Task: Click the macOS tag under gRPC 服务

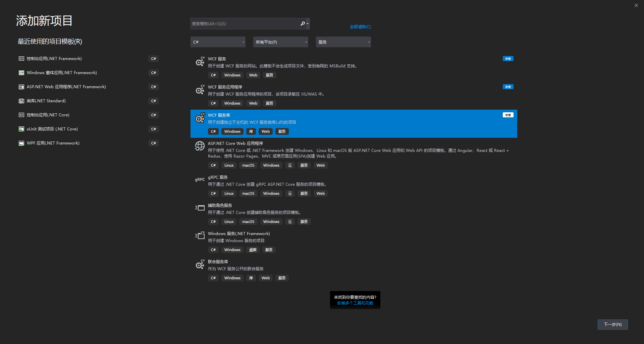Action: pyautogui.click(x=248, y=193)
